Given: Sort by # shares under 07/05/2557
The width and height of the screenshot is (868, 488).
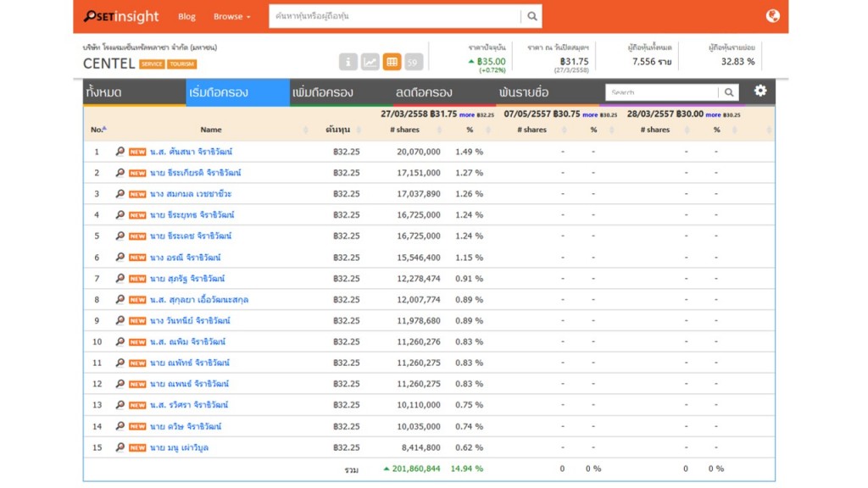Looking at the screenshot, I should tap(532, 130).
